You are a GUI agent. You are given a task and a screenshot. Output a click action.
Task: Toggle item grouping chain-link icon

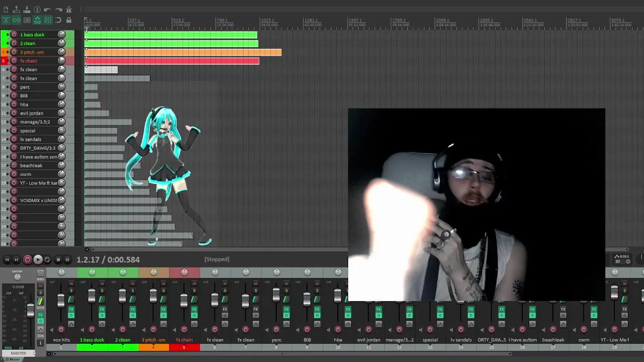point(16,20)
